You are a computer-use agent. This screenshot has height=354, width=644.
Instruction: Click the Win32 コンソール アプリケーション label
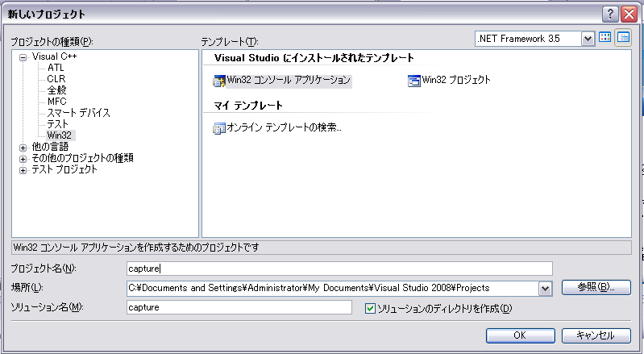point(289,80)
